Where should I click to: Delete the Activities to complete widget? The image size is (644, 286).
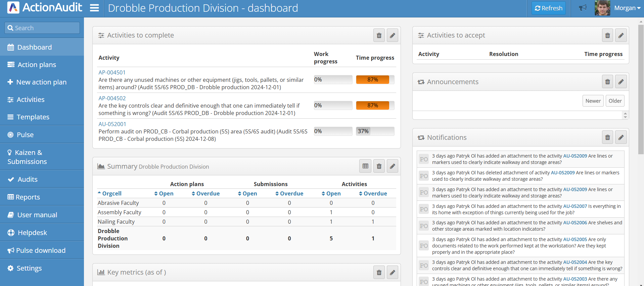[x=379, y=36]
